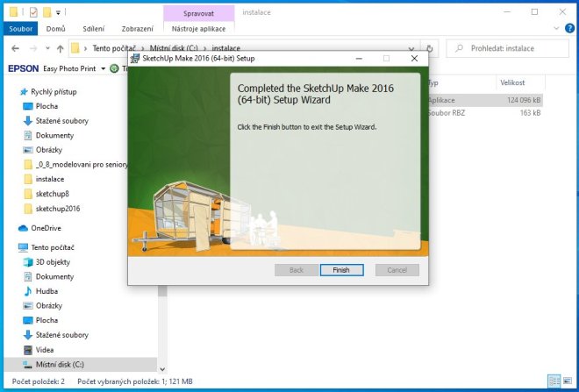Click the Rychlý přístup star icon
The width and height of the screenshot is (579, 392).
click(24, 92)
